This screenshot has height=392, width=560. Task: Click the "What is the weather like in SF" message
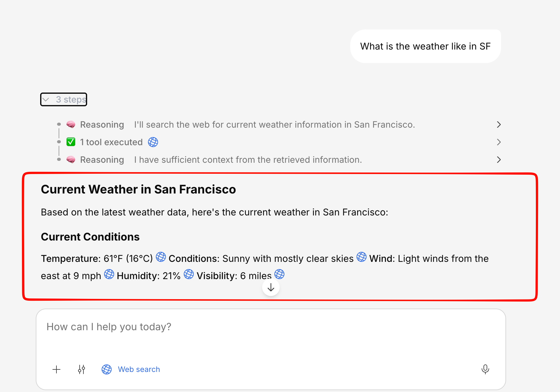click(425, 46)
